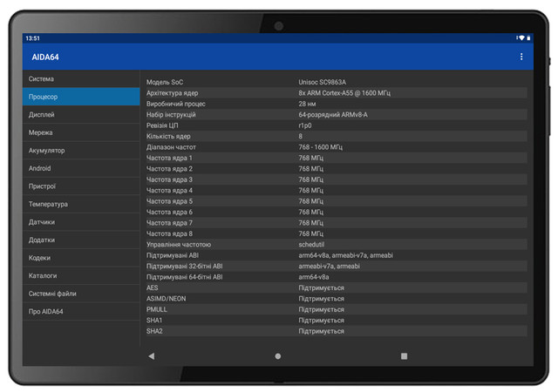Tap the recent apps square button
The height and width of the screenshot is (392, 558).
click(404, 356)
